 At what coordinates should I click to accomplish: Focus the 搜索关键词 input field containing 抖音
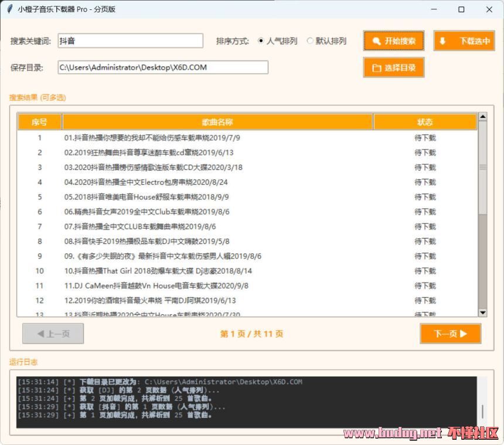[x=131, y=41]
